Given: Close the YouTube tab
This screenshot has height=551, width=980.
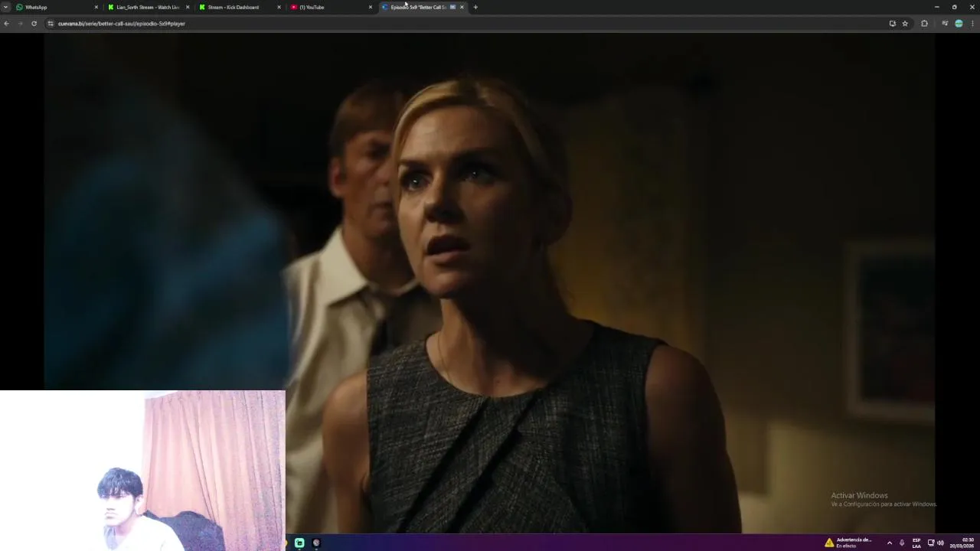Looking at the screenshot, I should coord(371,7).
